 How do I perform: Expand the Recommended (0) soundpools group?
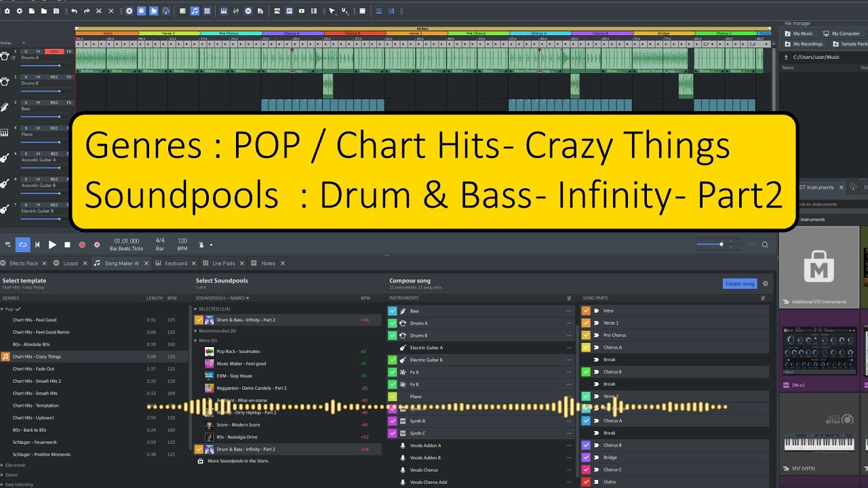(196, 331)
